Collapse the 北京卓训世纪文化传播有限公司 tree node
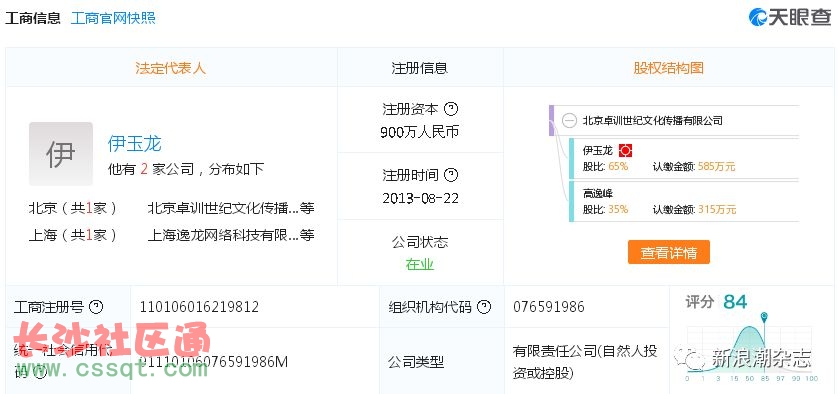This screenshot has width=838, height=394. 570,121
